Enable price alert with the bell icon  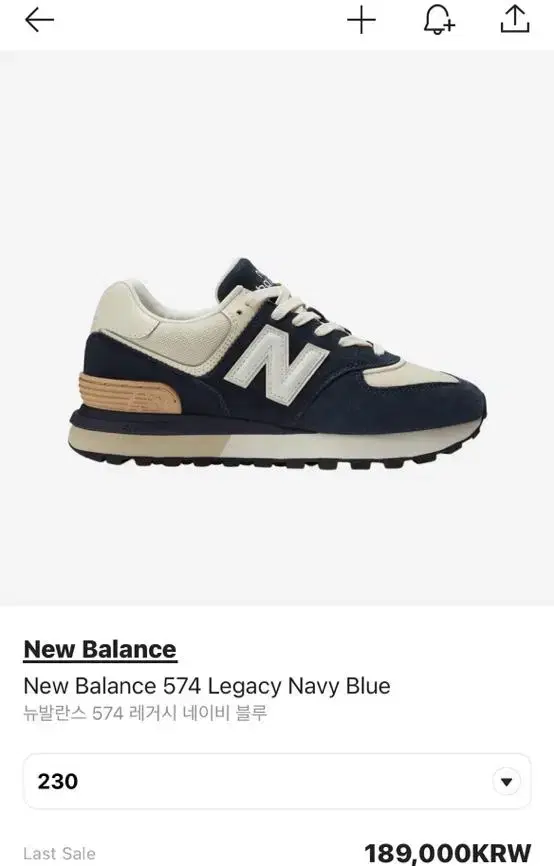pyautogui.click(x=439, y=20)
